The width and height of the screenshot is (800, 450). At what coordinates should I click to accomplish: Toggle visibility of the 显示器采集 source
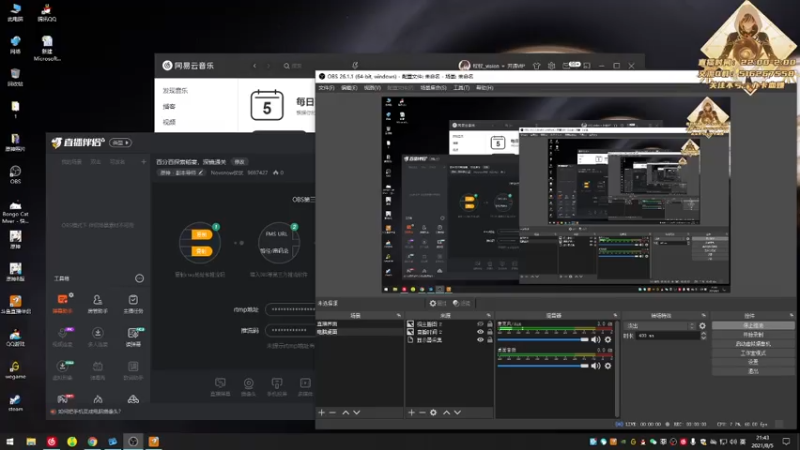pos(480,340)
